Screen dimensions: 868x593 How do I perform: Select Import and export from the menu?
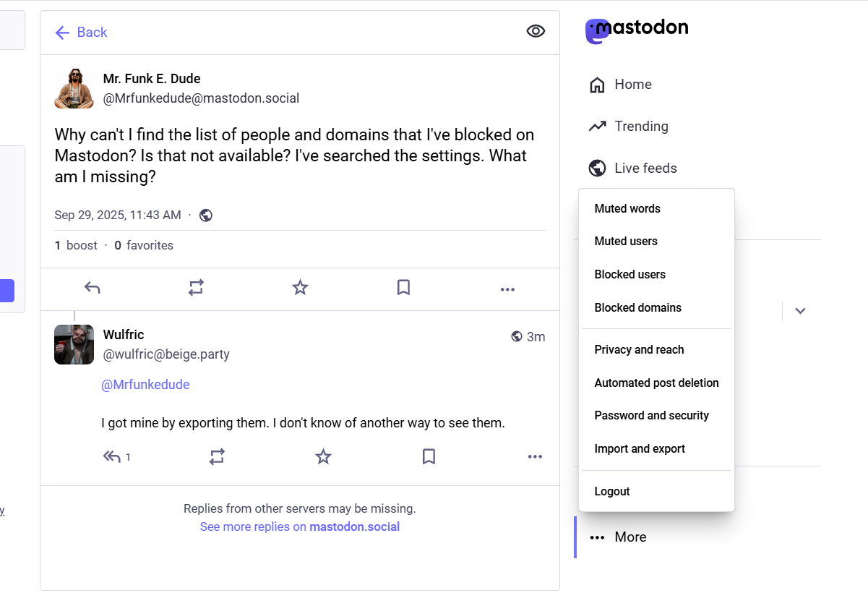point(639,448)
